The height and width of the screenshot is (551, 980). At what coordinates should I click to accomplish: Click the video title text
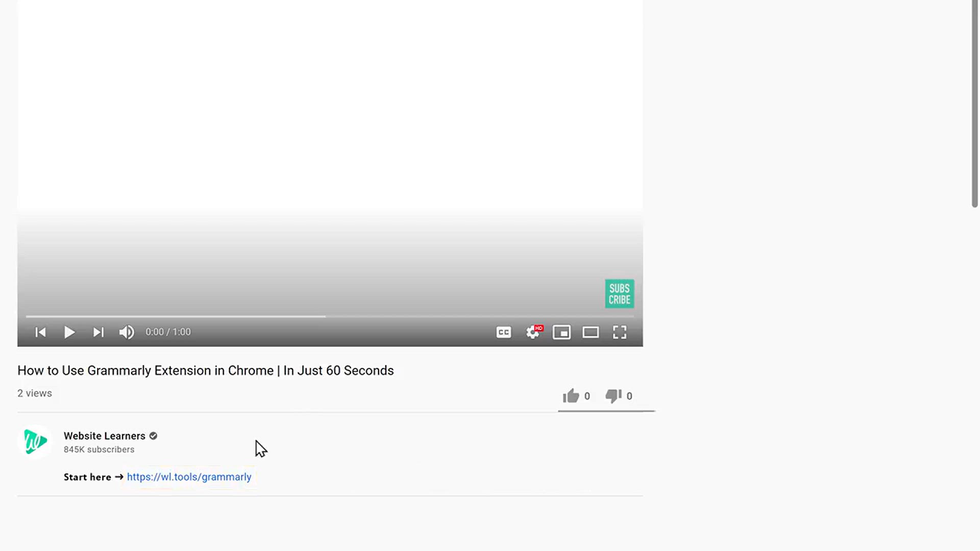point(206,370)
